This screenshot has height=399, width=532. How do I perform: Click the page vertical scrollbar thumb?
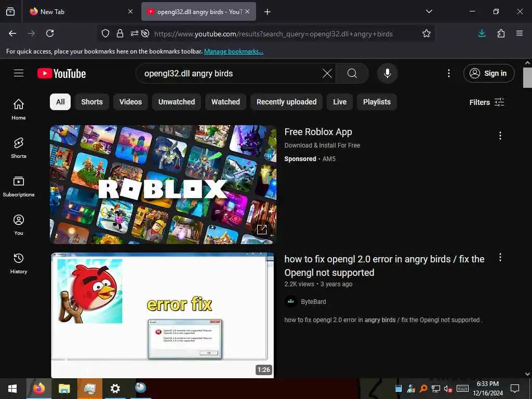point(527,78)
